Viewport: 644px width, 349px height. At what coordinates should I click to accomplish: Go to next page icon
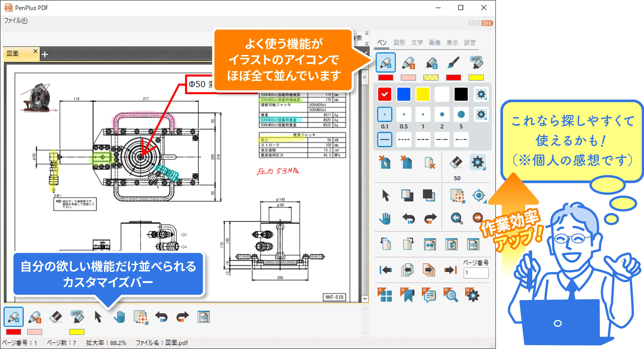pyautogui.click(x=429, y=270)
